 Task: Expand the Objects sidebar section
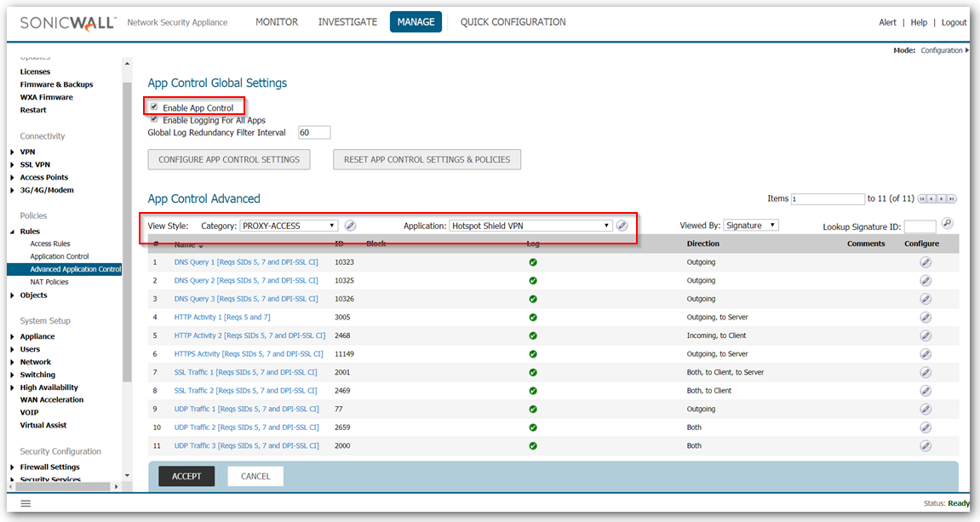tap(13, 295)
